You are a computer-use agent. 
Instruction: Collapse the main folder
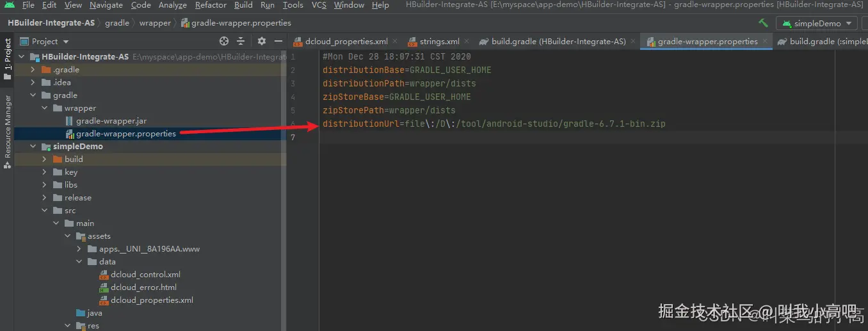click(56, 223)
